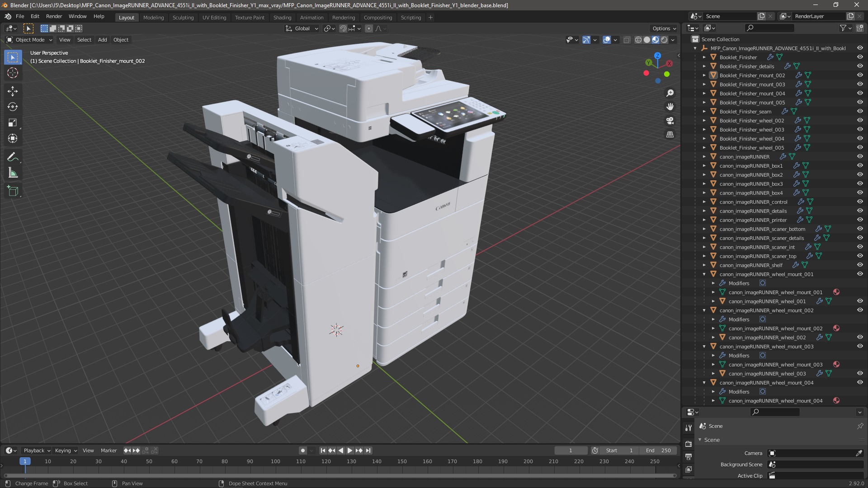Viewport: 868px width, 488px height.
Task: Select the Add Cube tool
Action: [x=13, y=191]
